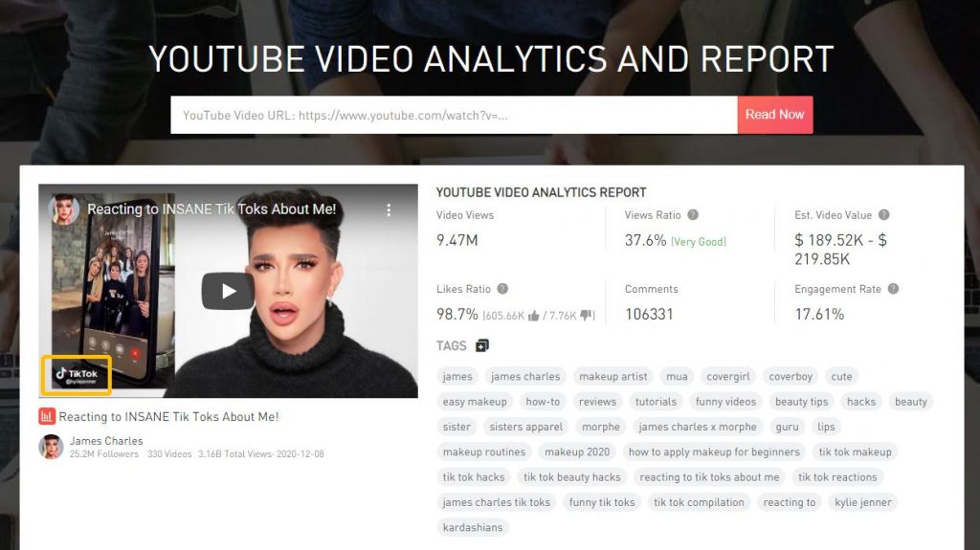Select the 'sister' tag
The height and width of the screenshot is (550, 980).
457,427
